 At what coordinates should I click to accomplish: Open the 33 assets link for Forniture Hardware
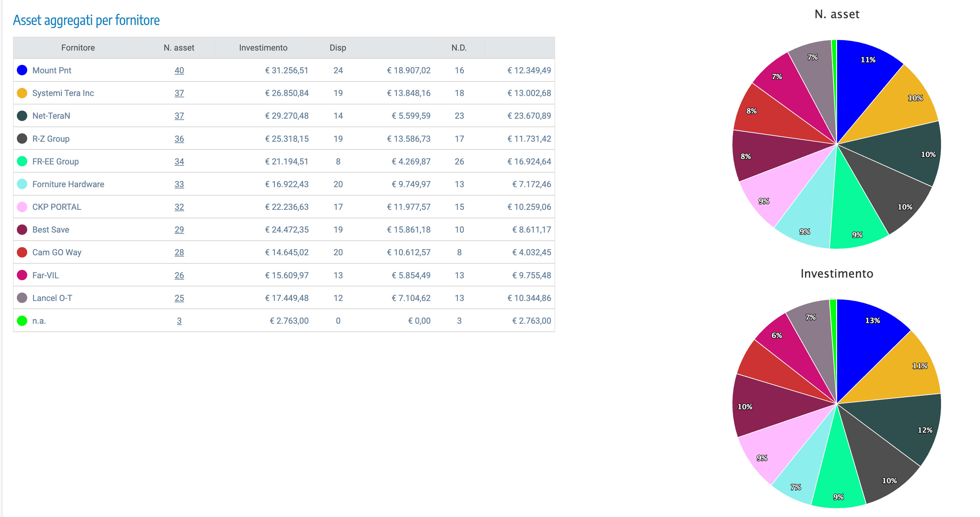tap(179, 184)
